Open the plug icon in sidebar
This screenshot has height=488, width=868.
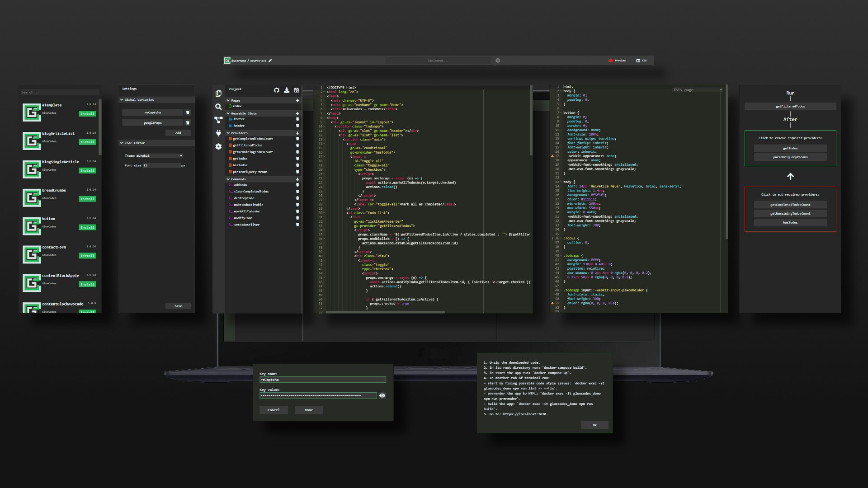218,133
